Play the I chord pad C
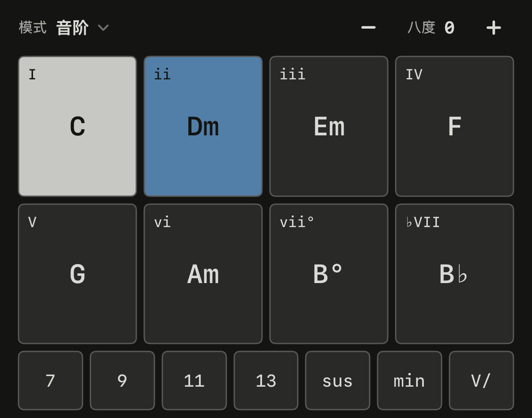532x418 pixels. point(77,126)
